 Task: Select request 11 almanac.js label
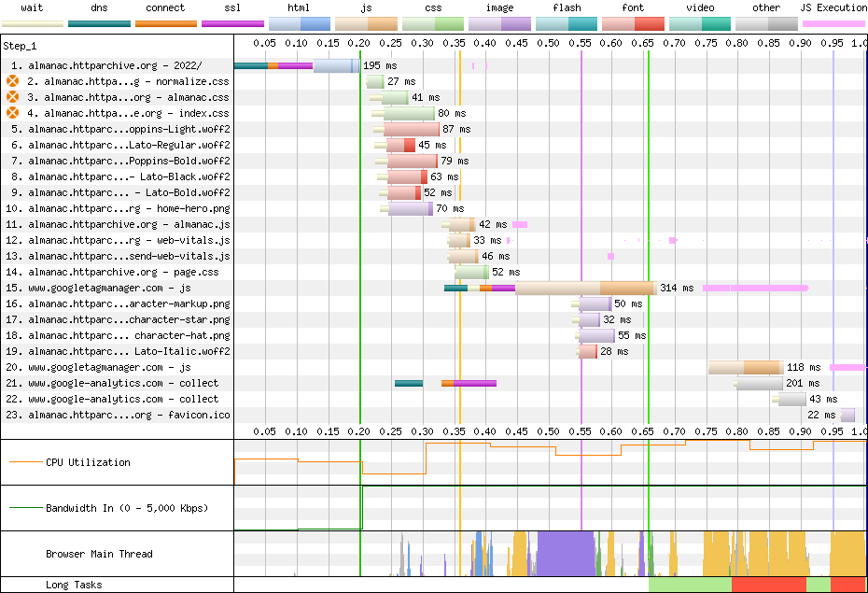click(118, 224)
